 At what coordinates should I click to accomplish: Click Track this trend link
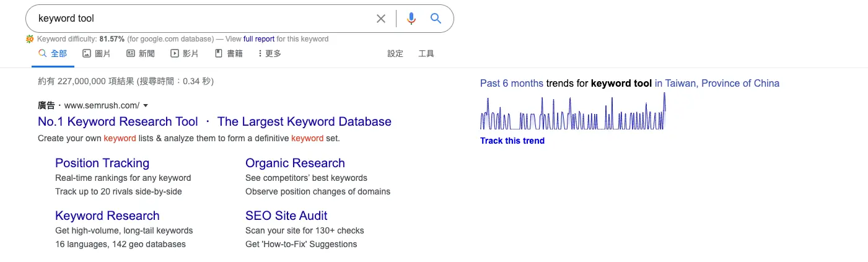point(512,141)
